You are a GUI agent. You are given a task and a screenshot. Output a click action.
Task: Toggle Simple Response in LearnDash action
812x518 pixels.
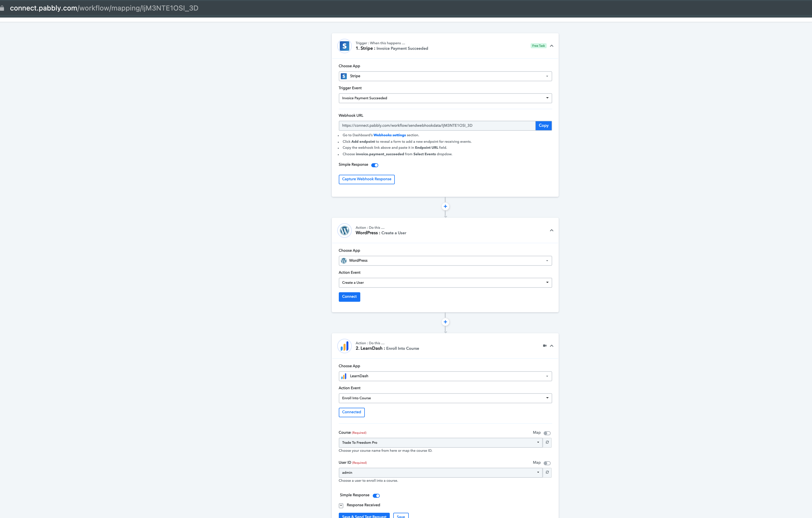click(376, 495)
